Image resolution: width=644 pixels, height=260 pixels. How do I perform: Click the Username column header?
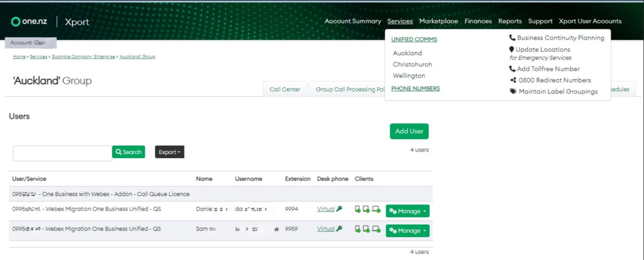coord(249,179)
